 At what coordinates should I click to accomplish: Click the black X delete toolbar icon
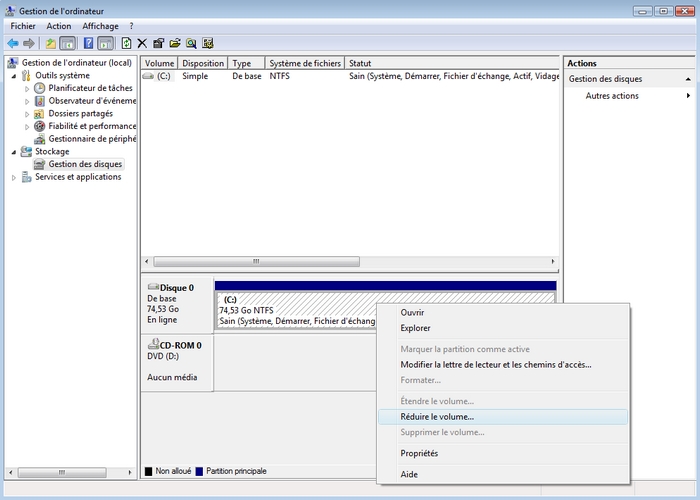[142, 44]
